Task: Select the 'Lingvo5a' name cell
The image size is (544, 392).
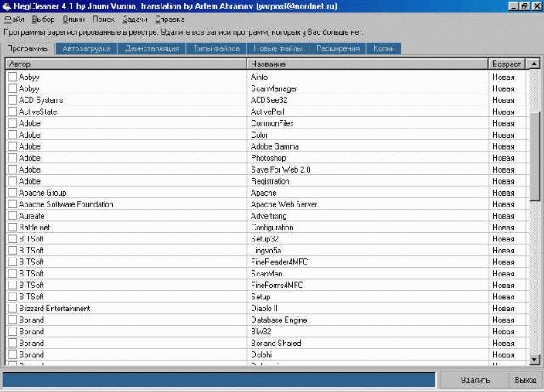Action: [367, 250]
